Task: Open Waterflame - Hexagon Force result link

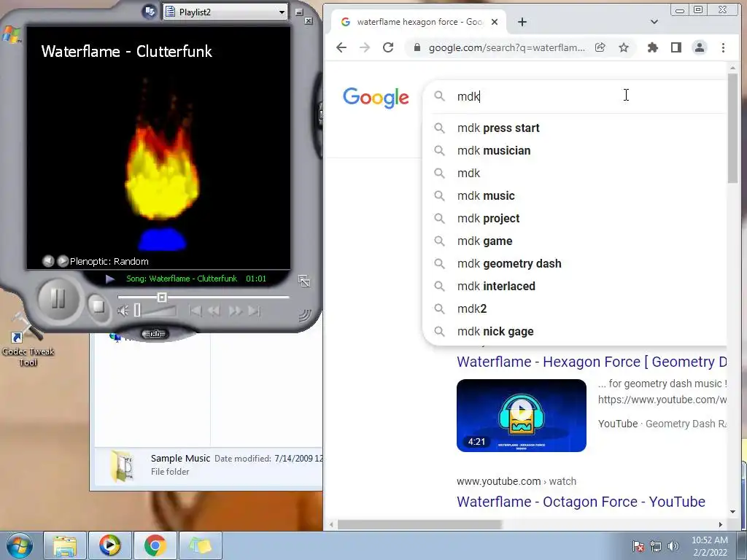Action: pyautogui.click(x=592, y=362)
